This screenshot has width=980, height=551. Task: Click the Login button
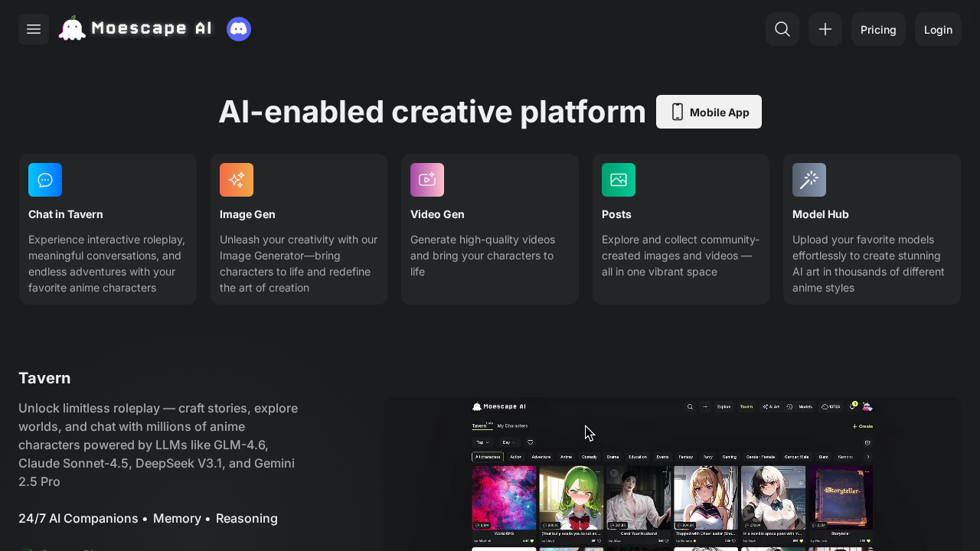point(938,30)
